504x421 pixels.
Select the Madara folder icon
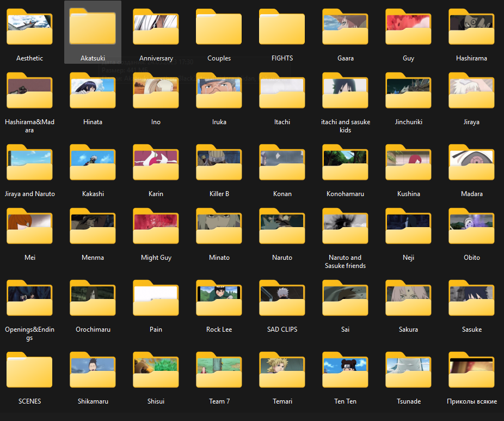pos(471,162)
